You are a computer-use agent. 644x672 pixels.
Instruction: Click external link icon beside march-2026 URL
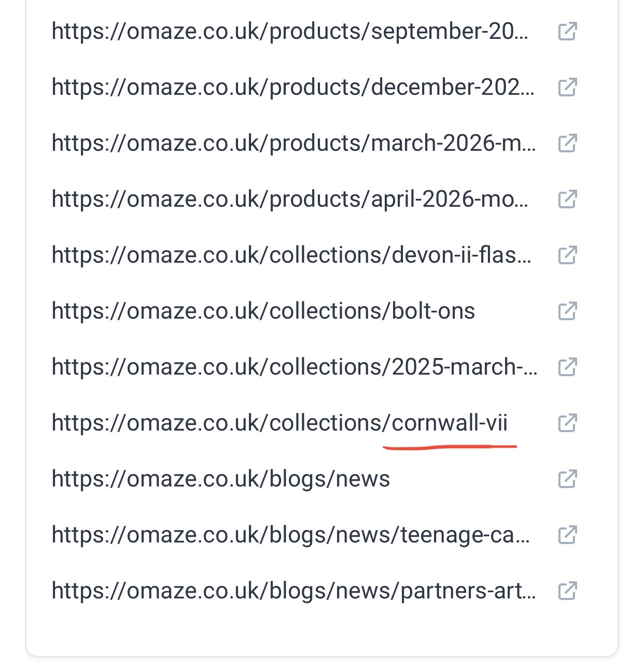[x=567, y=144]
